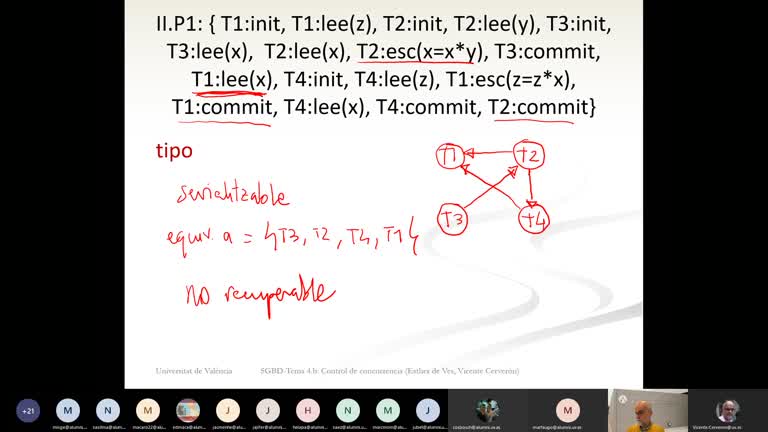Select the green M participant avatar
Image resolution: width=768 pixels, height=432 pixels.
tap(388, 410)
